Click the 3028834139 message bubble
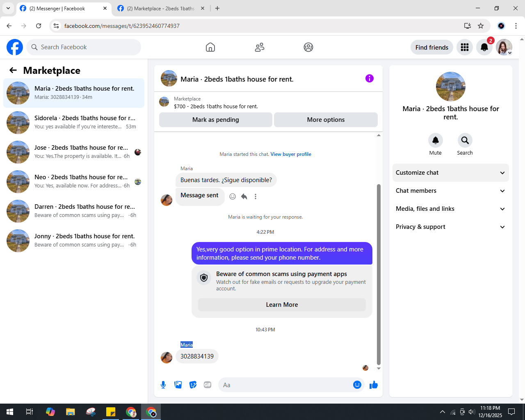 (x=197, y=356)
